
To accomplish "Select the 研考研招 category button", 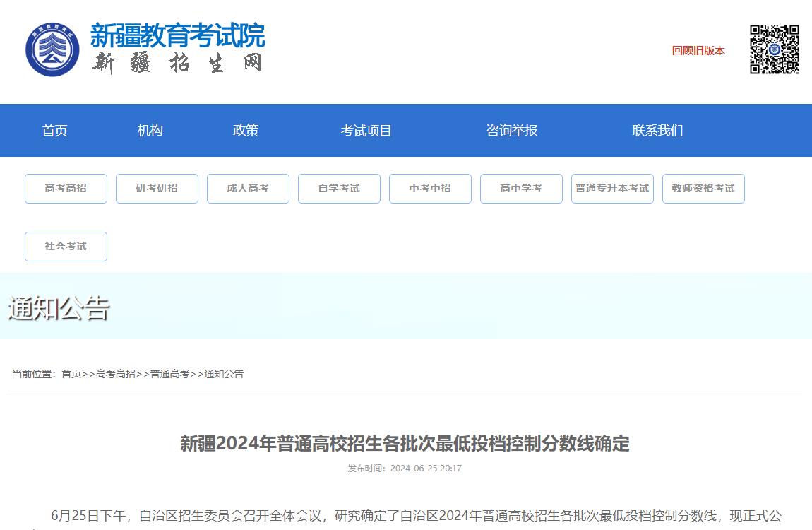I will (x=157, y=188).
